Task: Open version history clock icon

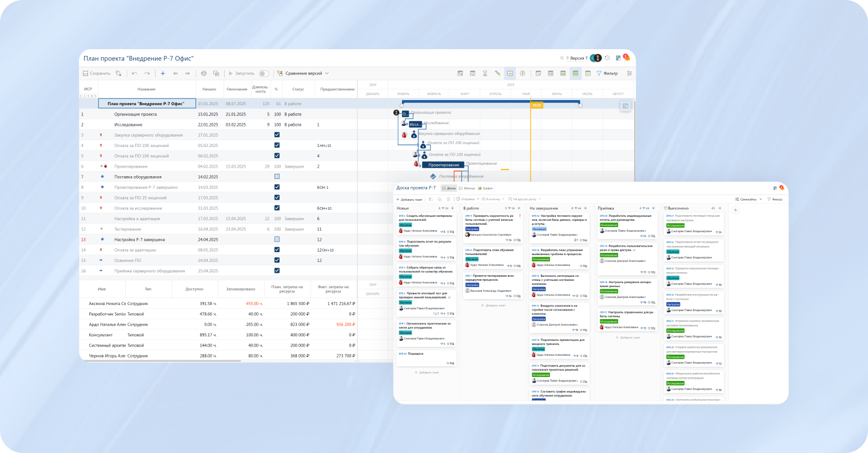Action: [x=607, y=58]
